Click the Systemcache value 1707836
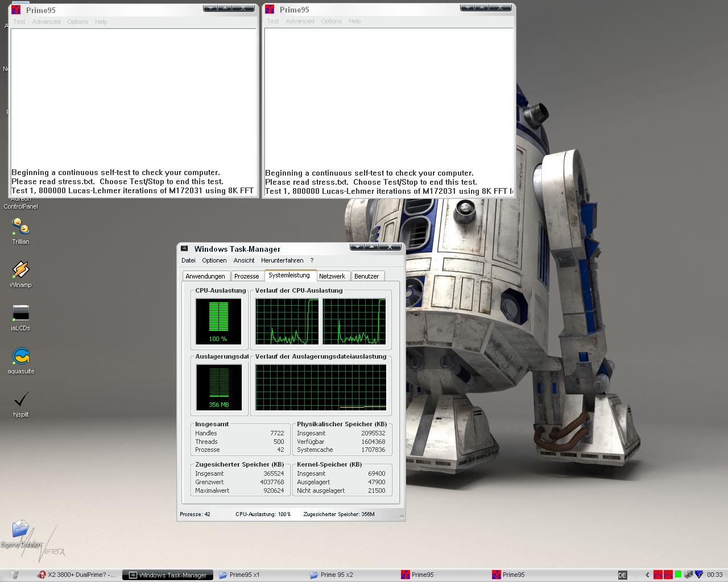728x582 pixels. tap(373, 450)
